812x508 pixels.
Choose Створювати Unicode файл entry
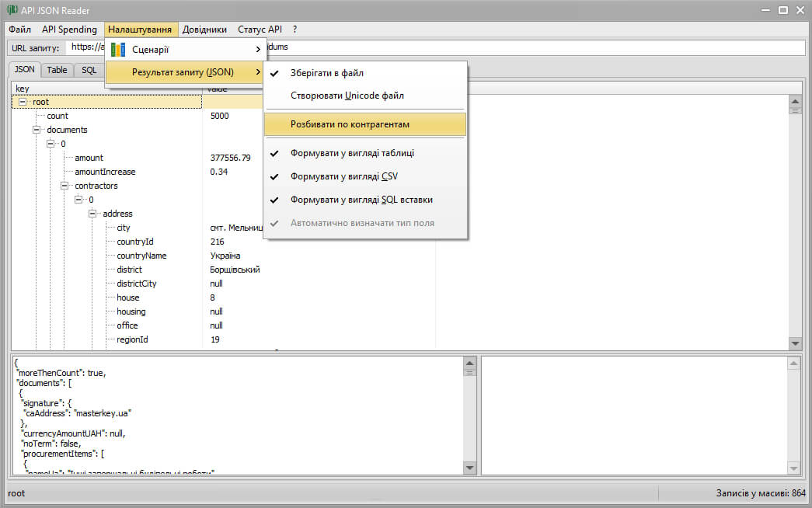347,96
